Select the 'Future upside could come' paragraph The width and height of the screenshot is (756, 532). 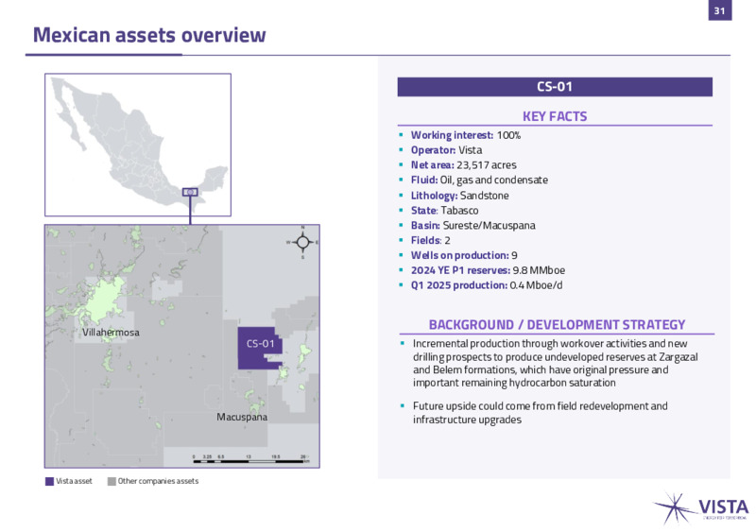point(540,413)
